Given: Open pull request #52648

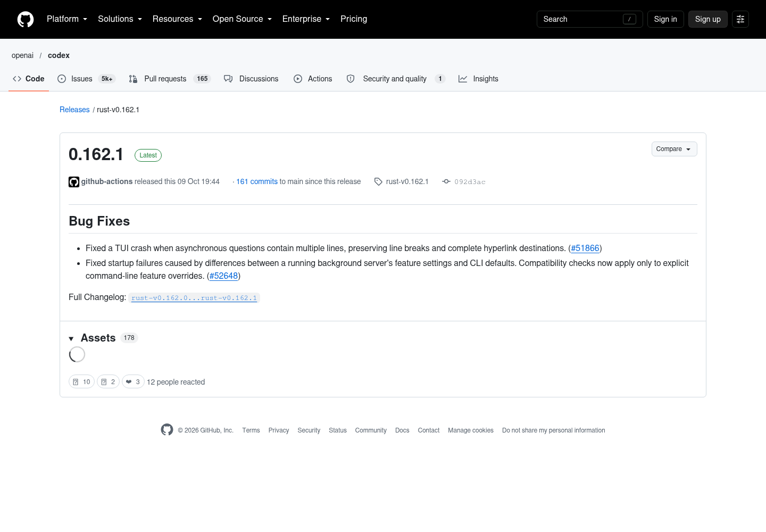Looking at the screenshot, I should [x=223, y=276].
